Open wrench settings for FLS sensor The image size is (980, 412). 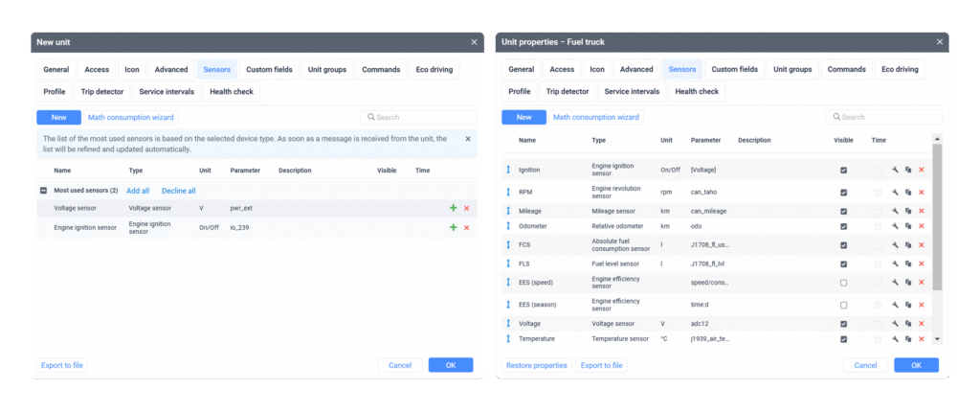(894, 263)
